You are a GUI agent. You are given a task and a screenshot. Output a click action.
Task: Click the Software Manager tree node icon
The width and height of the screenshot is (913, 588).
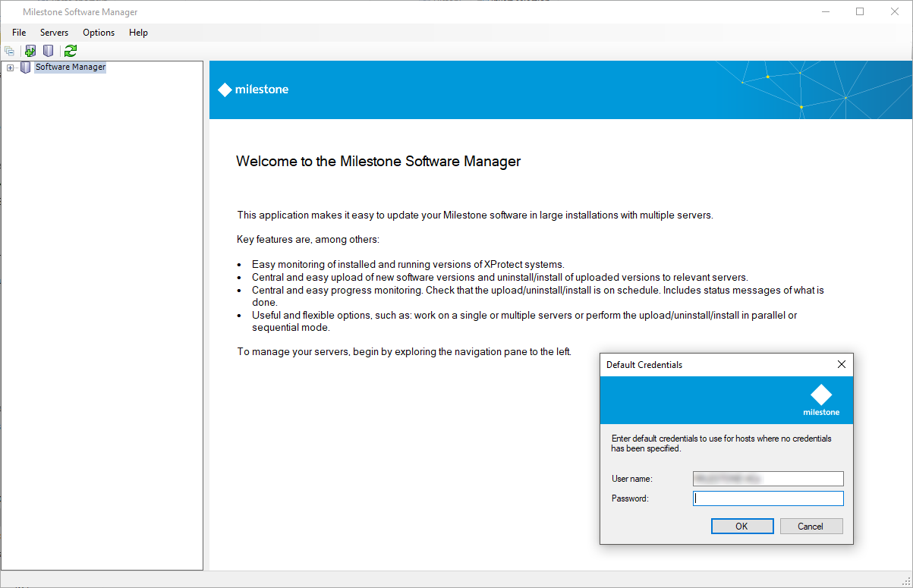pyautogui.click(x=26, y=68)
